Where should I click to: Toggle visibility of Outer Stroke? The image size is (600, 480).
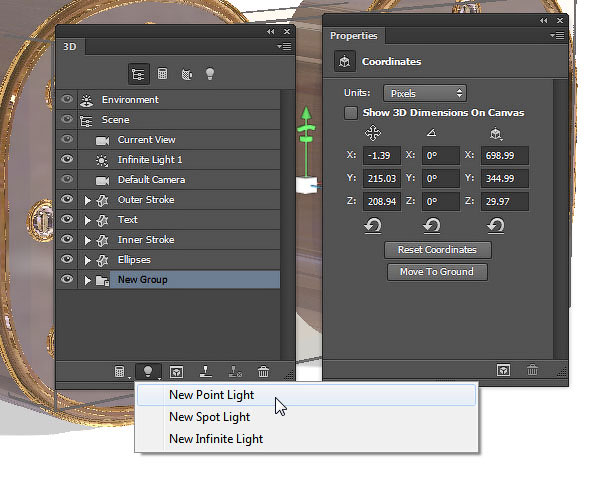point(67,200)
